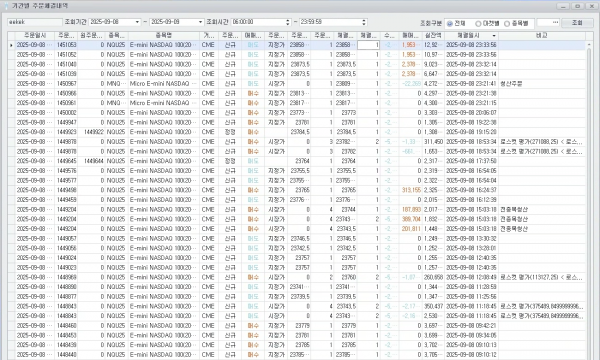Select order number 1449947 cell
The width and height of the screenshot is (600, 360).
pyautogui.click(x=67, y=122)
